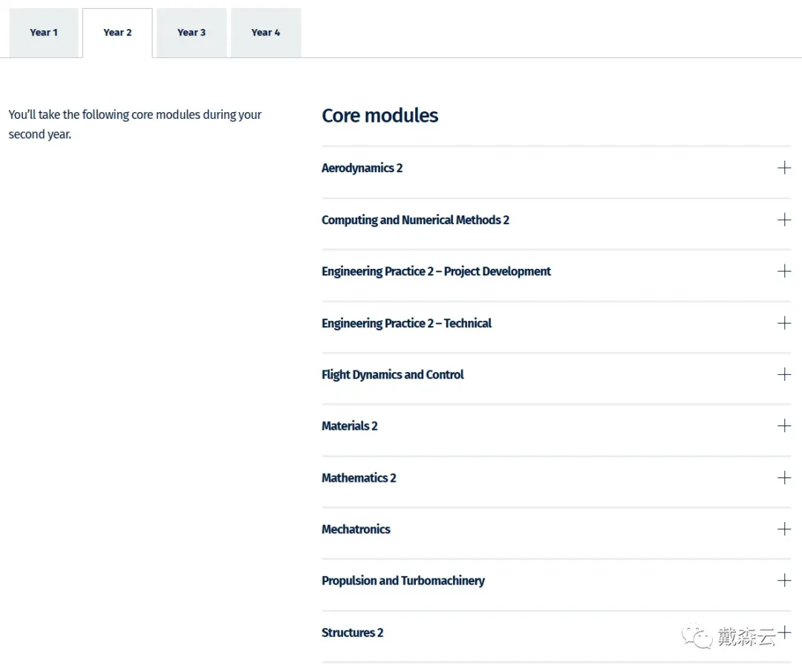Click the plus icon next to Materials 2
This screenshot has width=802, height=672.
click(783, 425)
